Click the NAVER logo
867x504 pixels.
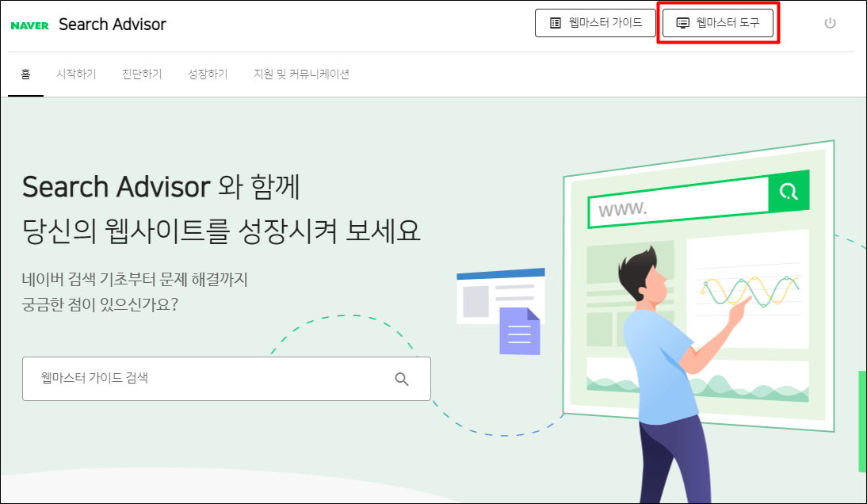point(30,25)
